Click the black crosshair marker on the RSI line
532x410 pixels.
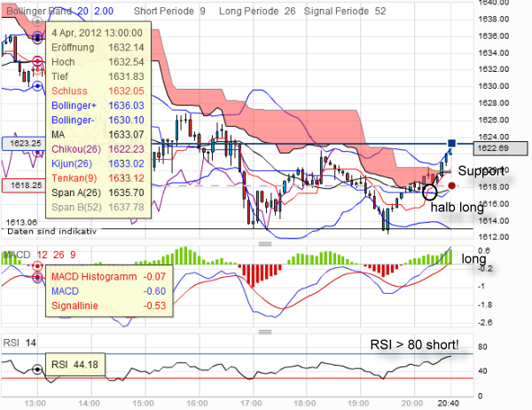tap(37, 369)
